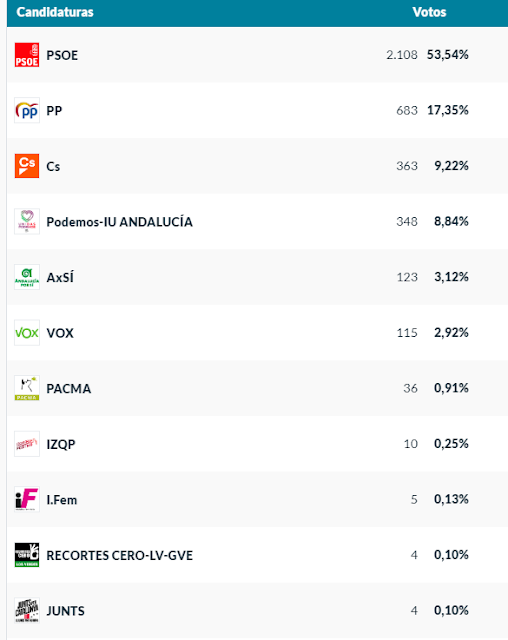This screenshot has width=508, height=640.
Task: Select the Votos column header
Action: click(429, 12)
